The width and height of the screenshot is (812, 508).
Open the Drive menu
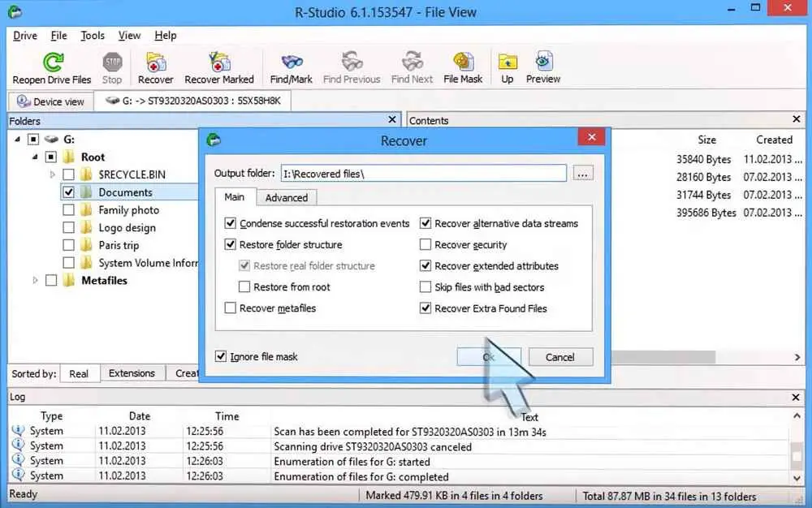25,36
